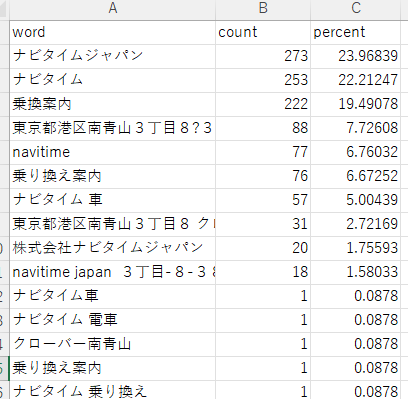The image size is (408, 399).
Task: Select percent cell 6.67252
Action: tap(355, 176)
